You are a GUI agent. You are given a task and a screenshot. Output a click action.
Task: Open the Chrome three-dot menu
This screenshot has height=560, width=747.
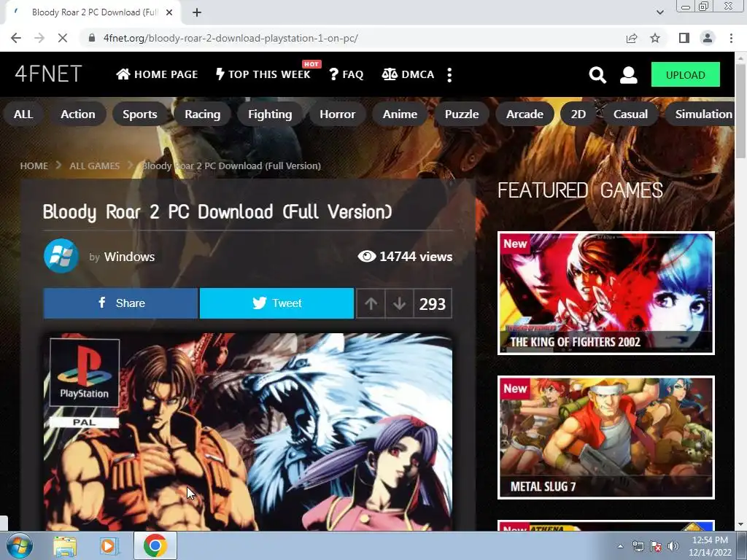click(x=731, y=38)
